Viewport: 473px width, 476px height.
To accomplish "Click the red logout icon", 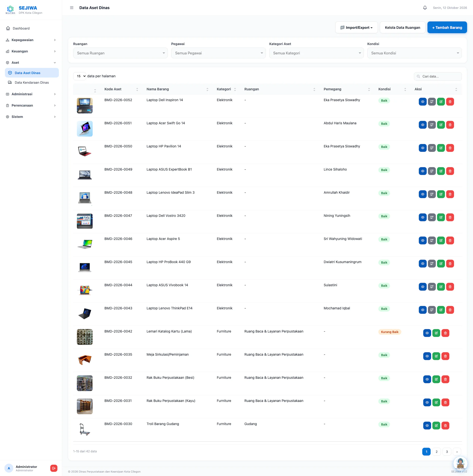I will click(54, 468).
